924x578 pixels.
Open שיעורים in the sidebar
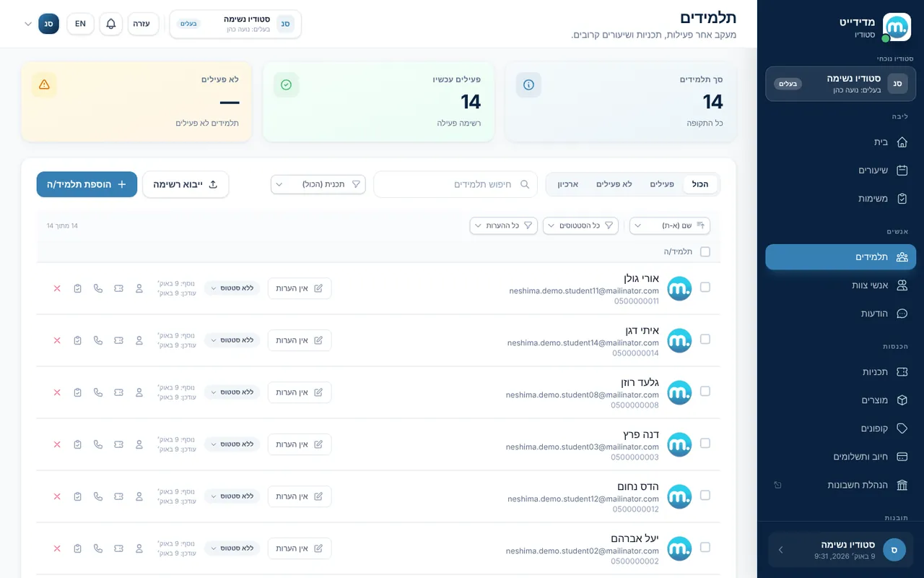[840, 171]
